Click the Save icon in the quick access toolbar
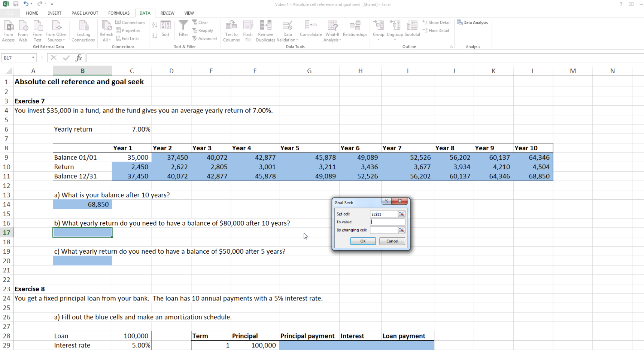Image resolution: width=644 pixels, height=350 pixels. tap(16, 4)
